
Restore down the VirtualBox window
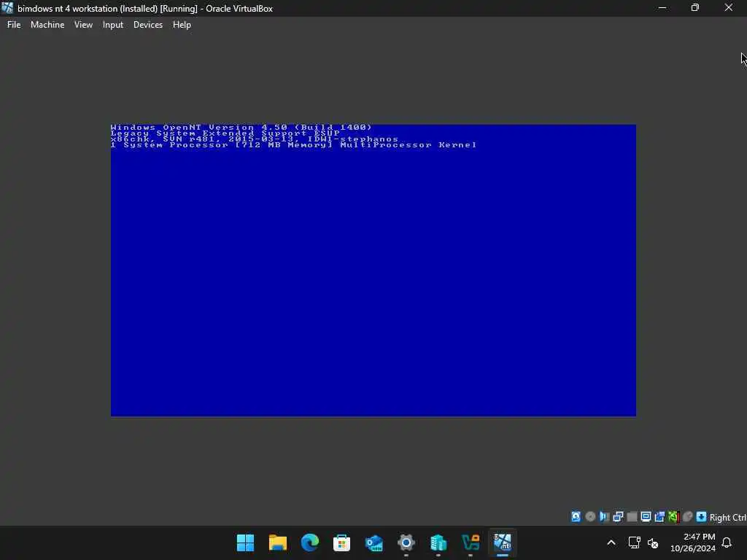tap(695, 8)
